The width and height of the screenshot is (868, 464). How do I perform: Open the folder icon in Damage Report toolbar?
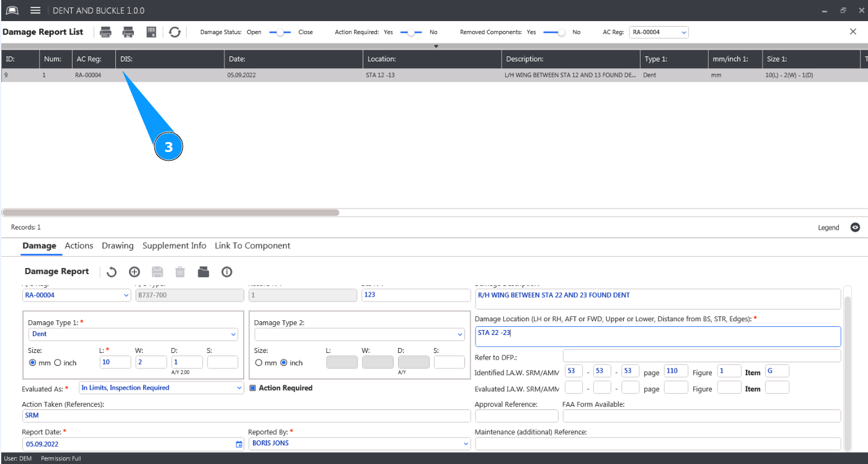click(203, 272)
